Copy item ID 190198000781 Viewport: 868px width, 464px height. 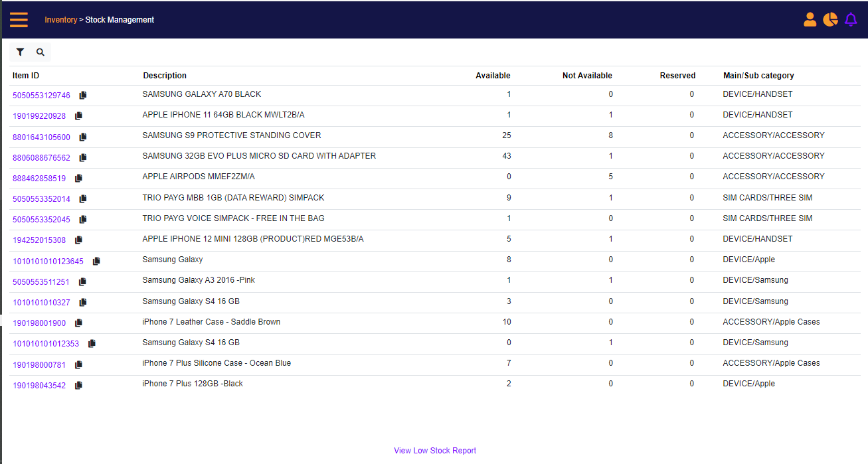78,365
